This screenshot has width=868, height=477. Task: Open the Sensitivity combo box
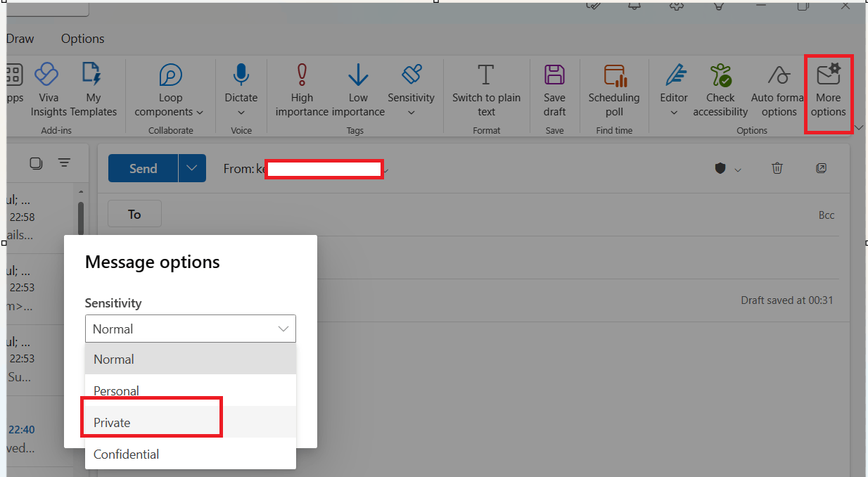pyautogui.click(x=190, y=329)
